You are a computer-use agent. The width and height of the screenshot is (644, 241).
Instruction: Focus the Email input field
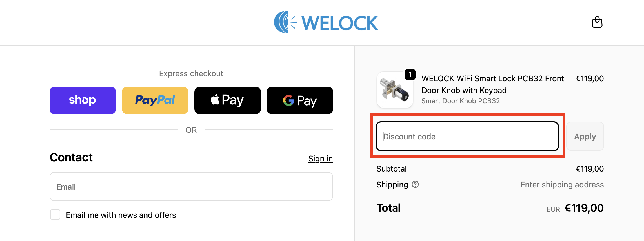pos(191,187)
